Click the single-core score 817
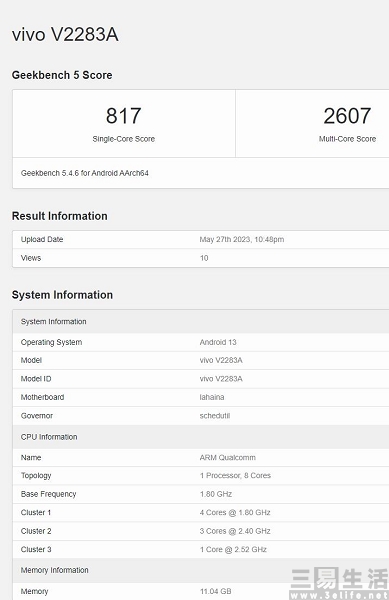Screen dimensions: 389x600 pos(124,116)
